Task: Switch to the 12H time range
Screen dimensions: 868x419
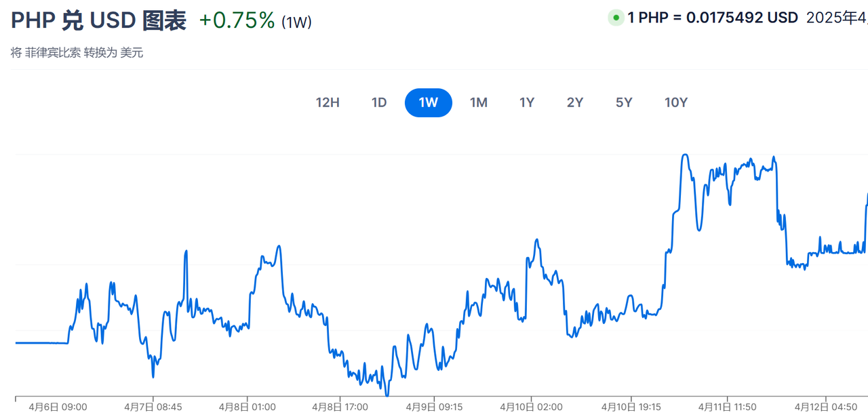Action: (x=328, y=102)
